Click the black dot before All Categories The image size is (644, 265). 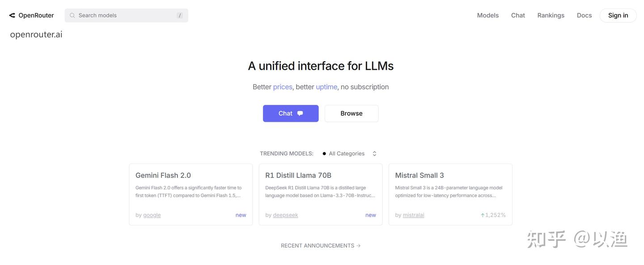point(324,153)
